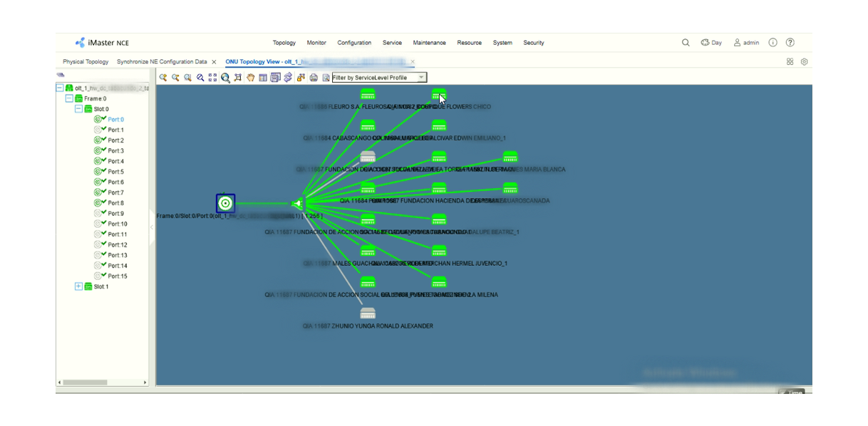Viewport: 868px width, 426px height.
Task: Open Filter by ServiceLevel Profile dropdown
Action: point(379,77)
